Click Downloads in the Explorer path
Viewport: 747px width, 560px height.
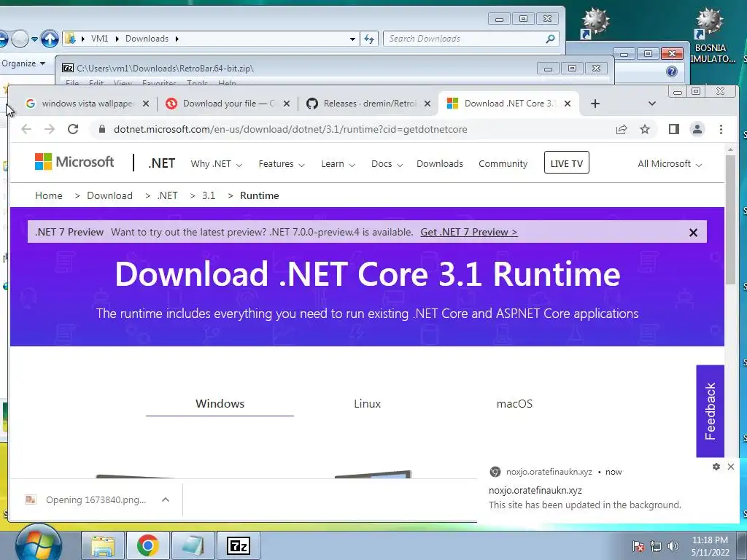(147, 39)
